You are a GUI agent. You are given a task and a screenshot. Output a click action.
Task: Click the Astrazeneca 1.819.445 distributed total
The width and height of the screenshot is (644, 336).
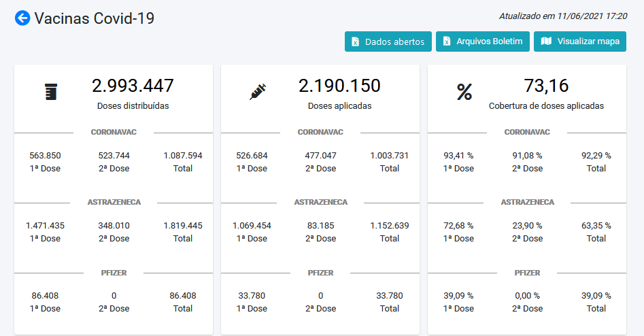(x=182, y=225)
